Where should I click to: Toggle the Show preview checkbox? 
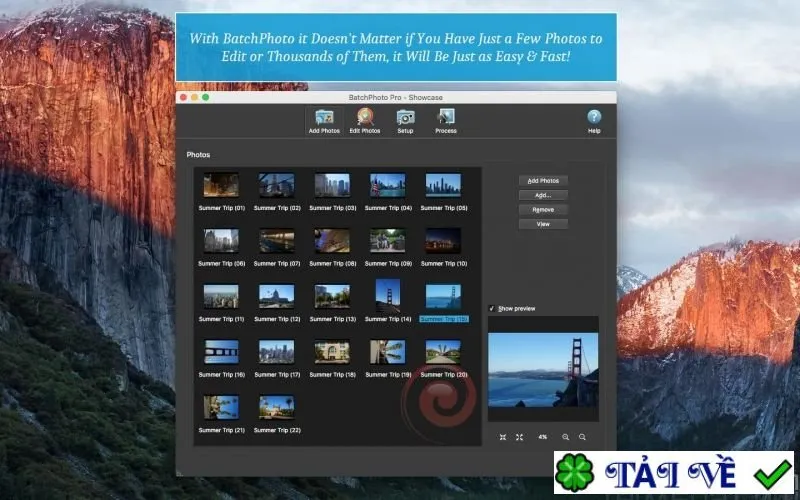(x=492, y=309)
